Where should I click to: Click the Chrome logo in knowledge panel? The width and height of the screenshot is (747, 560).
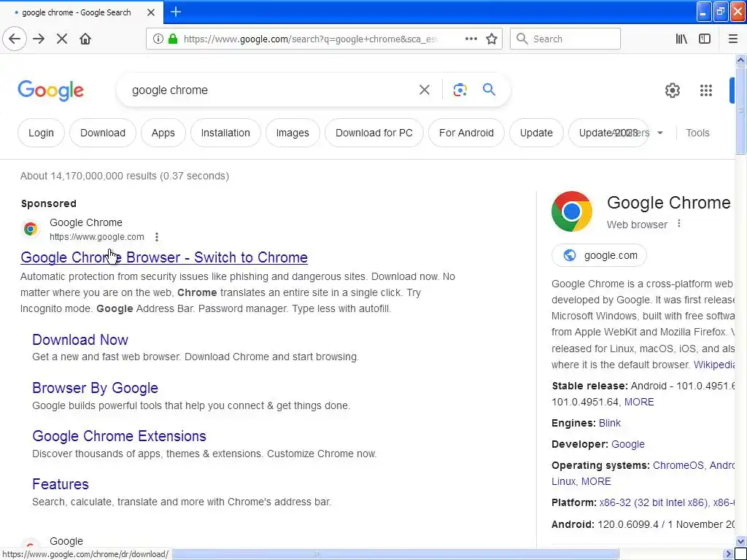pyautogui.click(x=572, y=211)
